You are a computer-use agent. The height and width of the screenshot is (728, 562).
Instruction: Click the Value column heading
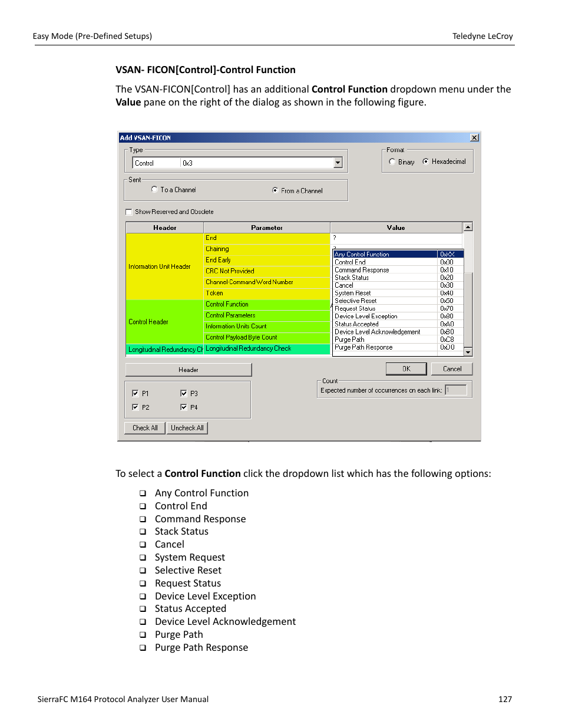click(396, 228)
